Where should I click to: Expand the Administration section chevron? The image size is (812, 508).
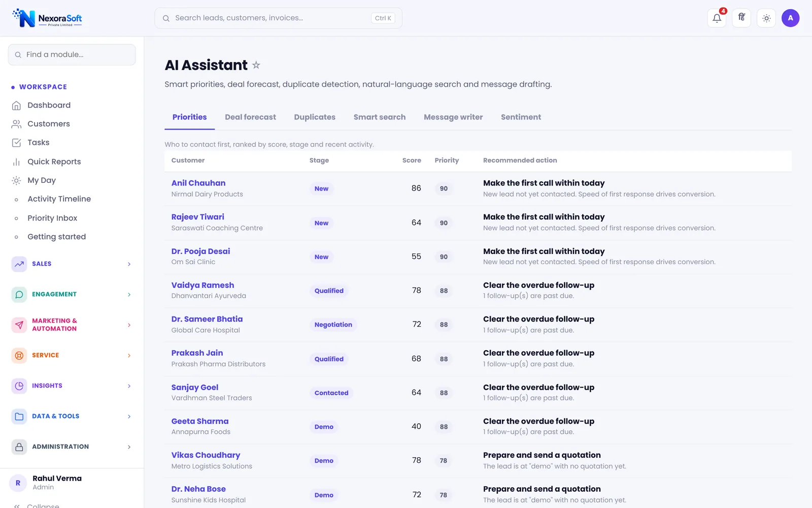[129, 447]
